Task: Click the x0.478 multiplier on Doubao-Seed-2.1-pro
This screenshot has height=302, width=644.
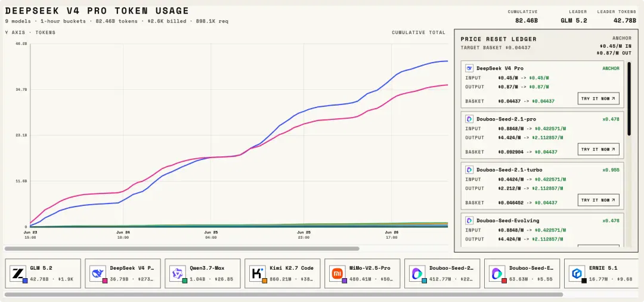Action: click(x=611, y=119)
